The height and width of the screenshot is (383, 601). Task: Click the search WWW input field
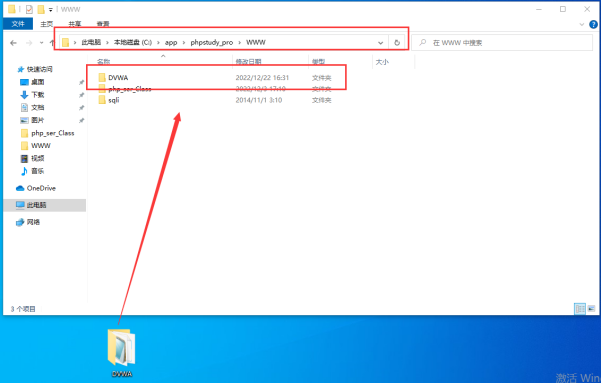coord(502,43)
